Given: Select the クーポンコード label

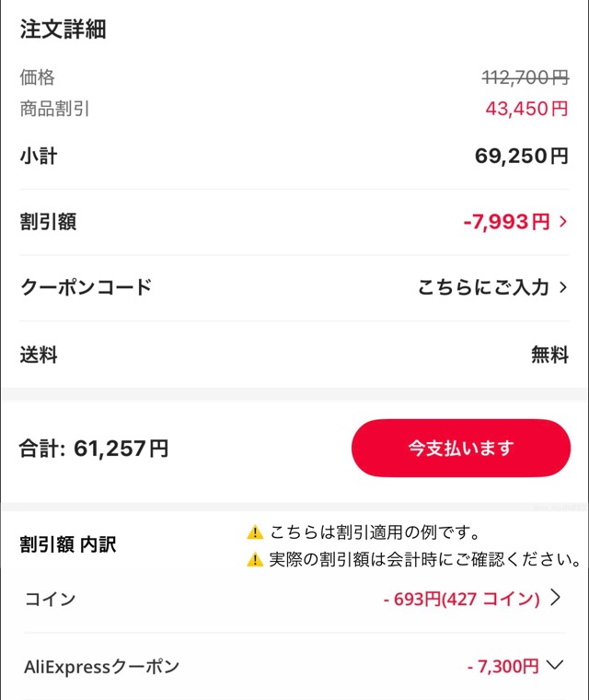Looking at the screenshot, I should click(86, 287).
